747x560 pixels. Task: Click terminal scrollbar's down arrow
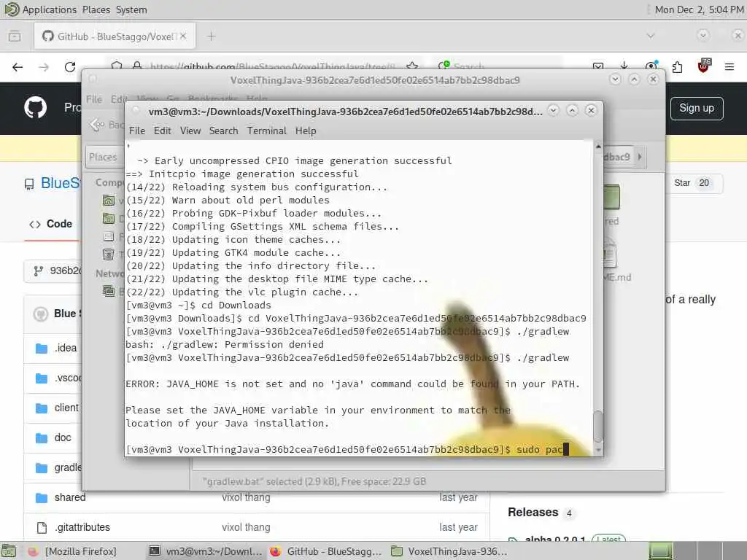point(598,450)
